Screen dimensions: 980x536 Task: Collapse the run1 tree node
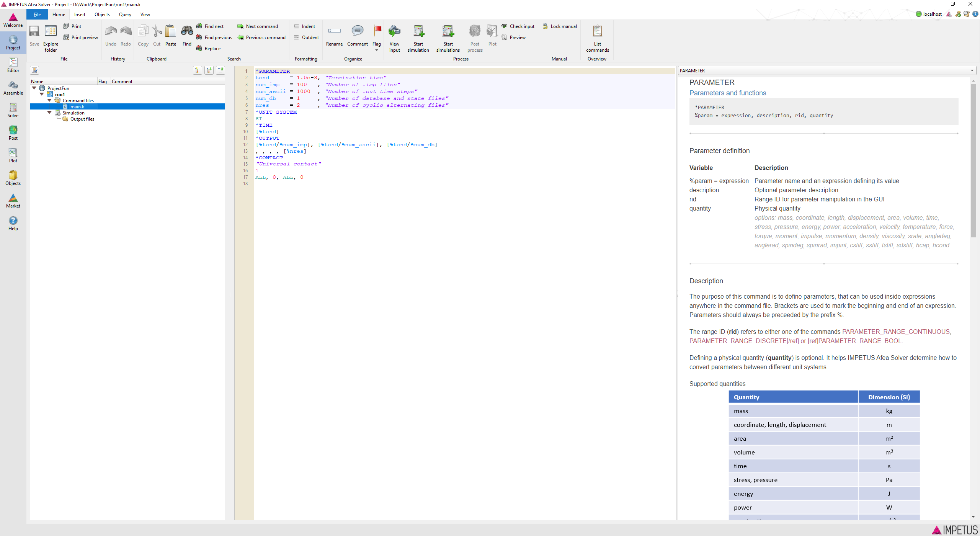tap(42, 94)
